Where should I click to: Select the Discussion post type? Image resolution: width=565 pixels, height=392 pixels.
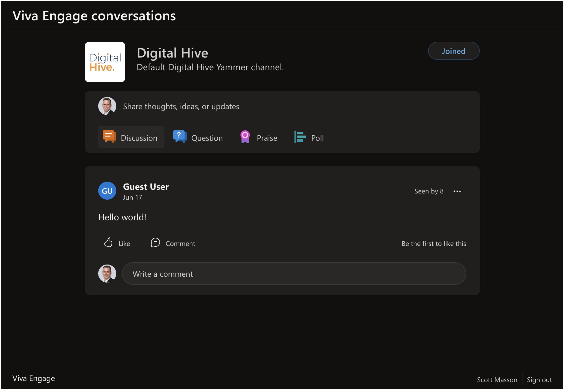click(x=131, y=137)
